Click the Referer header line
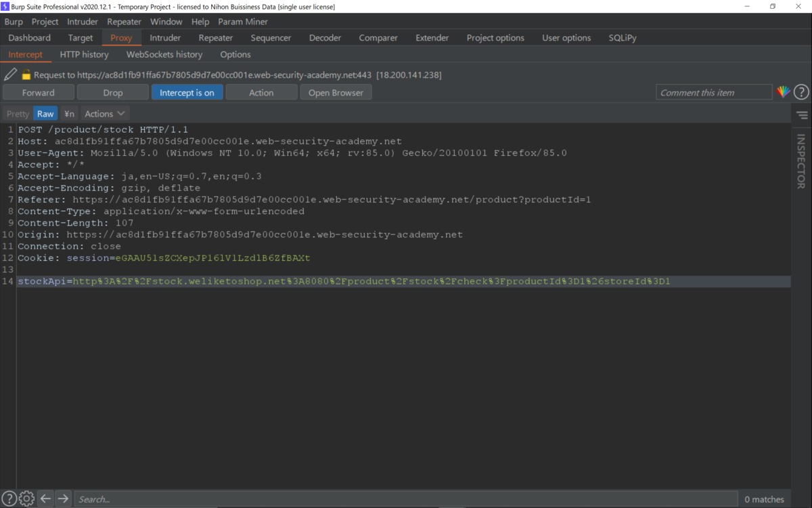Screen dimensions: 812x508 pyautogui.click(x=304, y=199)
